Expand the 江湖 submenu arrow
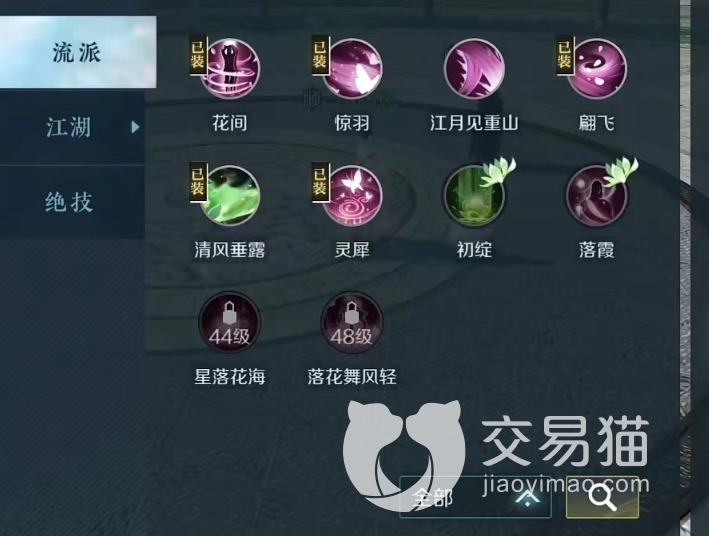This screenshot has width=709, height=536. (x=135, y=127)
